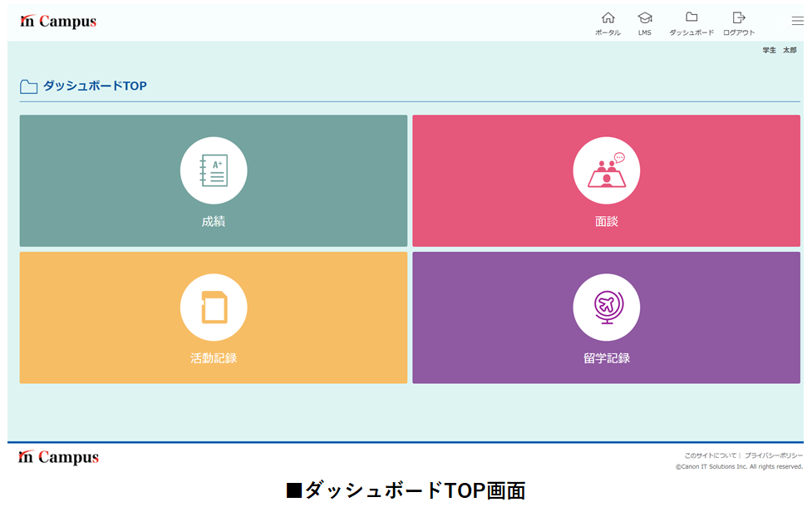Select the 面談 tile label

606,222
